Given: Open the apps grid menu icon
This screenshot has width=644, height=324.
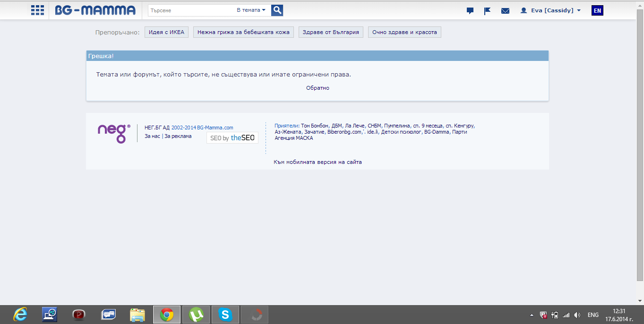Looking at the screenshot, I should tap(37, 10).
